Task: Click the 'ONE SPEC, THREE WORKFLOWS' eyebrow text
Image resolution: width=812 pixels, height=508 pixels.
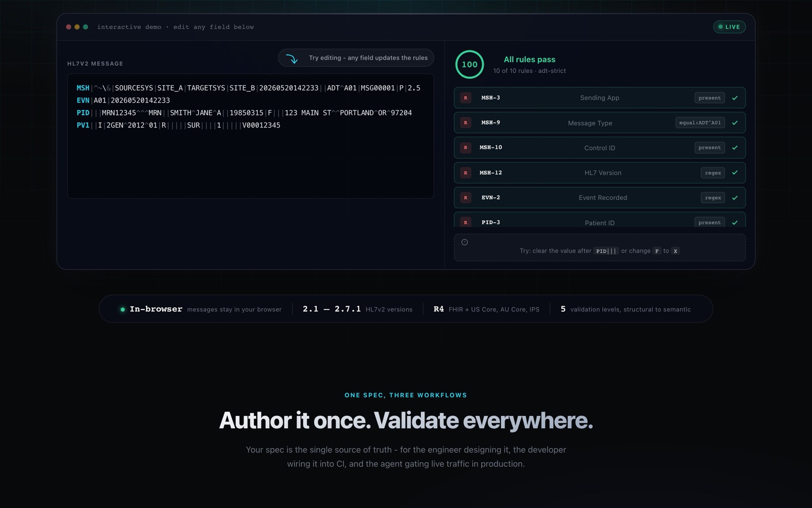Action: [406, 395]
